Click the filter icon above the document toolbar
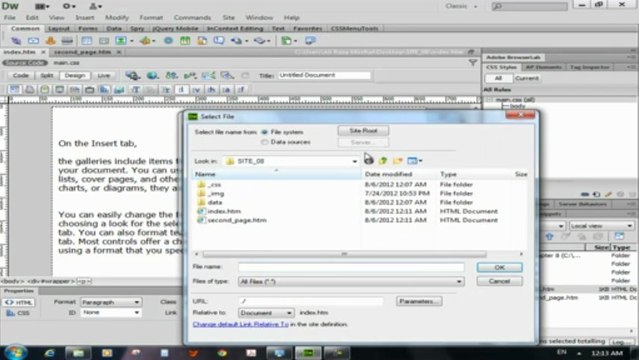This screenshot has width=639, height=360. coord(473,62)
